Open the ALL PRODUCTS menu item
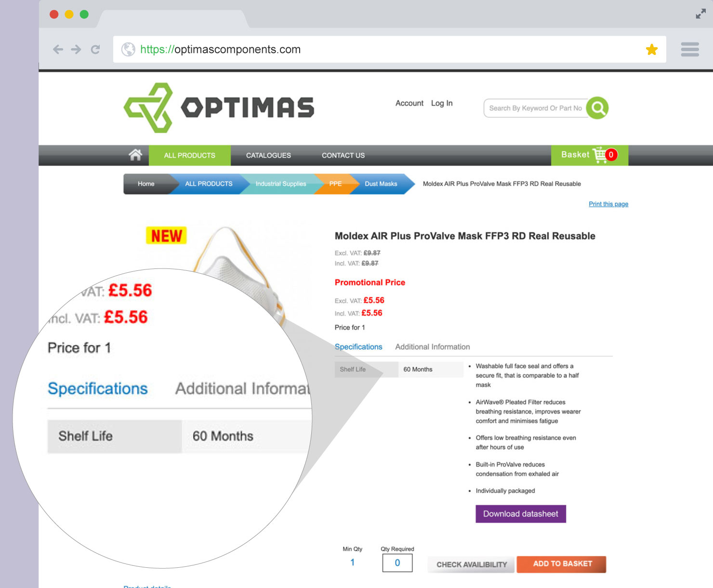This screenshot has width=713, height=588. (189, 155)
